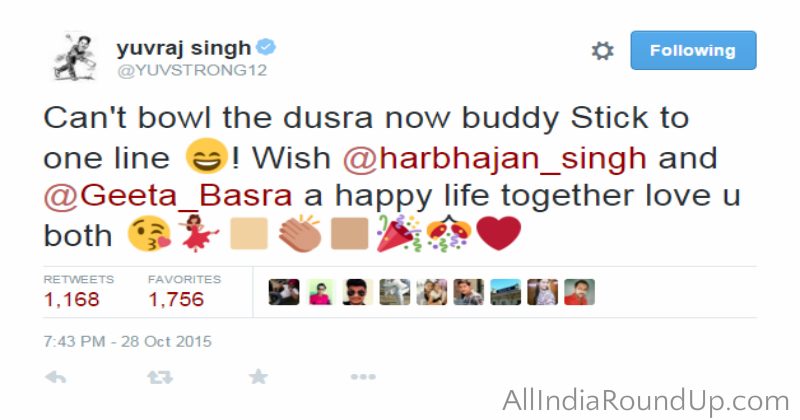Image resolution: width=800 pixels, height=420 pixels.
Task: View the 1,168 retweets count
Action: [71, 299]
